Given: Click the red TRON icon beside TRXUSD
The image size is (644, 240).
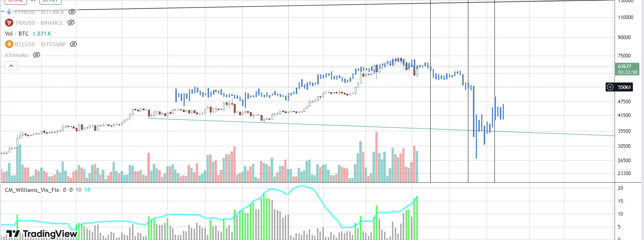Looking at the screenshot, I should [9, 23].
